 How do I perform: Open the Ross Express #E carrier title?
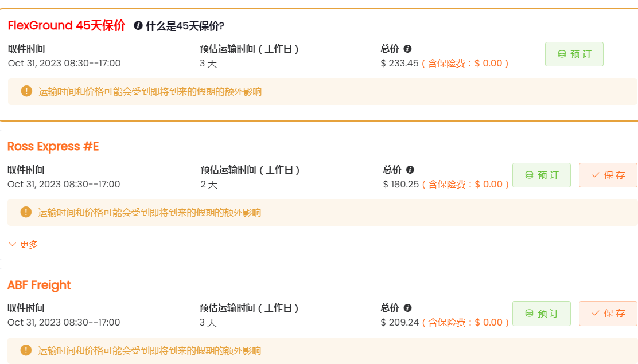coord(53,147)
